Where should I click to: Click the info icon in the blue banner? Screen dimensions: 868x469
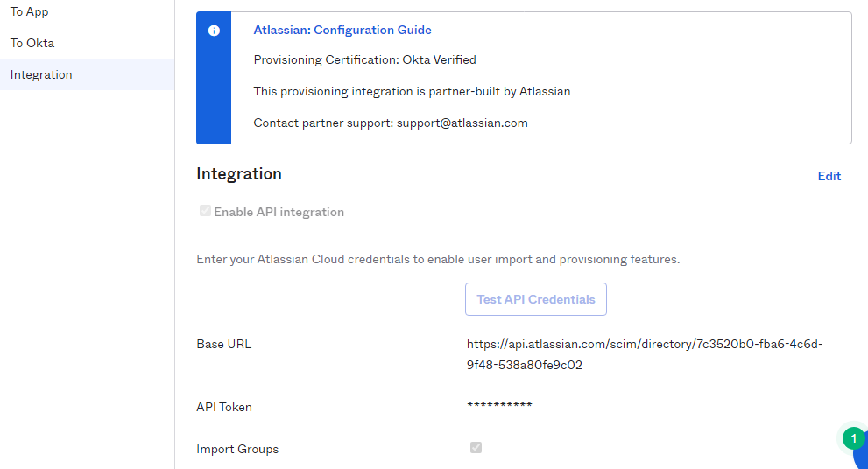coord(214,31)
